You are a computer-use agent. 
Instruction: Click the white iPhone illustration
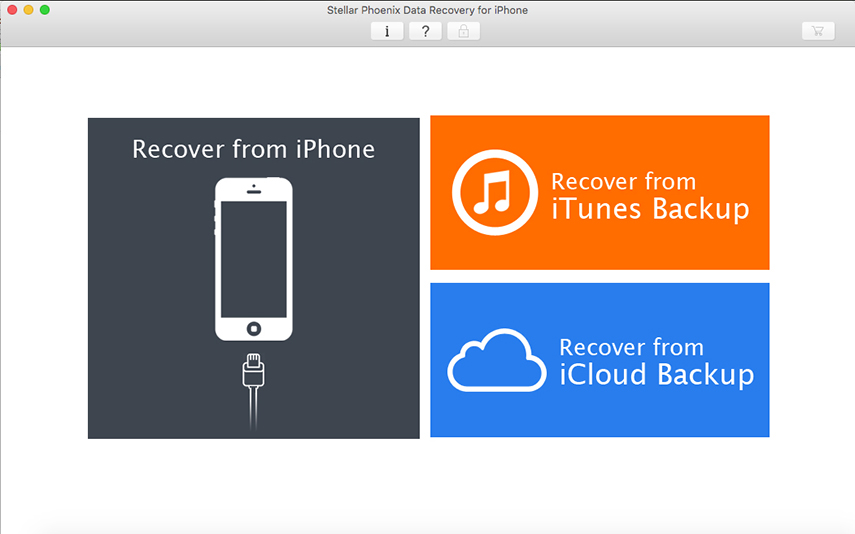point(254,259)
